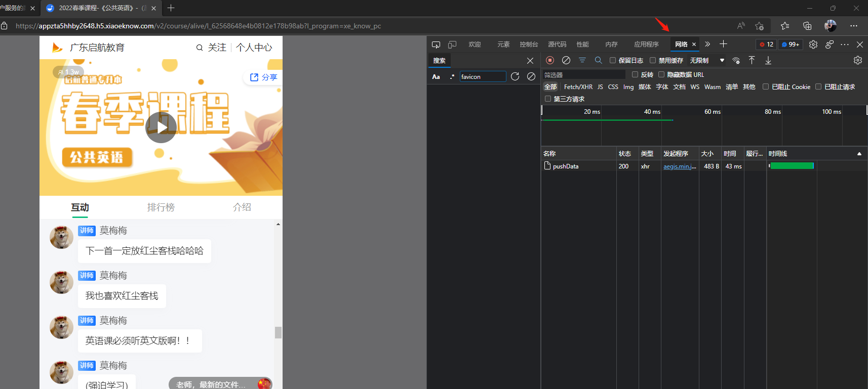Switch to the 控制台 tab

529,45
